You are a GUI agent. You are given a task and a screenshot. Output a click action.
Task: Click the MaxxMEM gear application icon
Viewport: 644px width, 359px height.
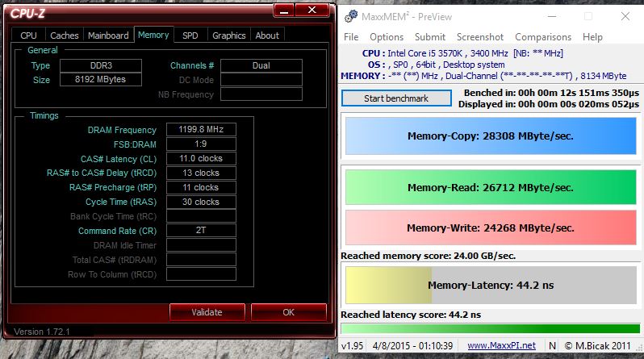click(x=351, y=16)
